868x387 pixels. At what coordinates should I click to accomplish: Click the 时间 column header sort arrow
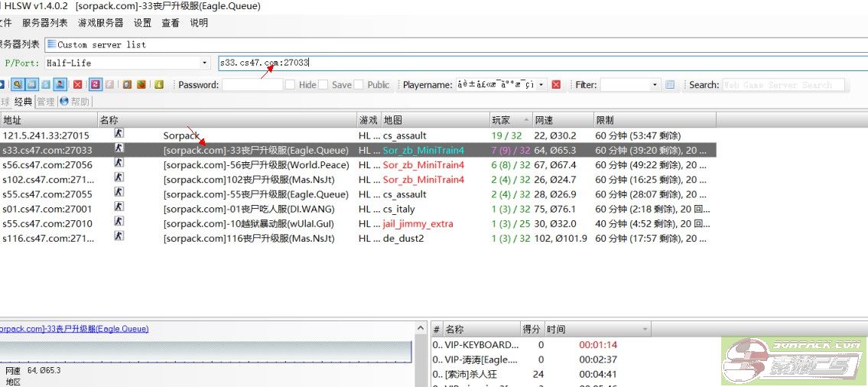click(x=645, y=330)
